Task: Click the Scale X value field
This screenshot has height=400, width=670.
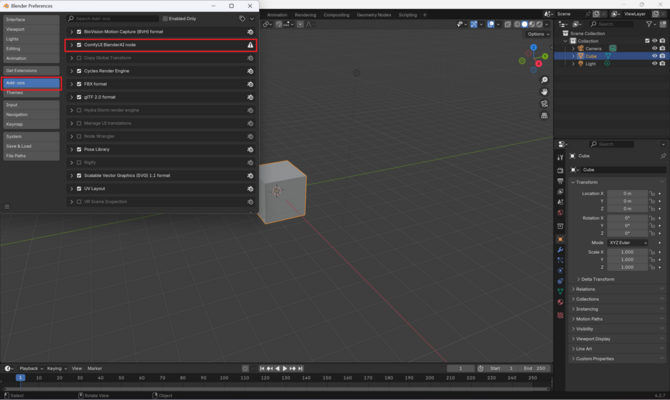Action: click(x=627, y=252)
